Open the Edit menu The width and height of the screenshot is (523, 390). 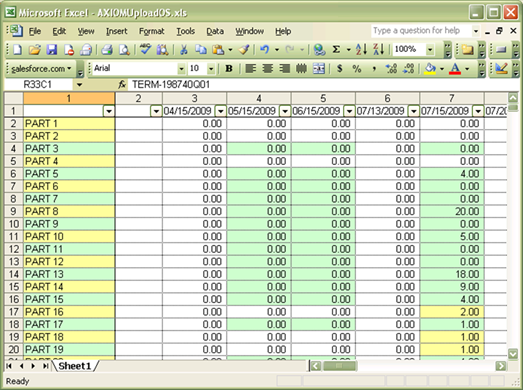click(59, 31)
